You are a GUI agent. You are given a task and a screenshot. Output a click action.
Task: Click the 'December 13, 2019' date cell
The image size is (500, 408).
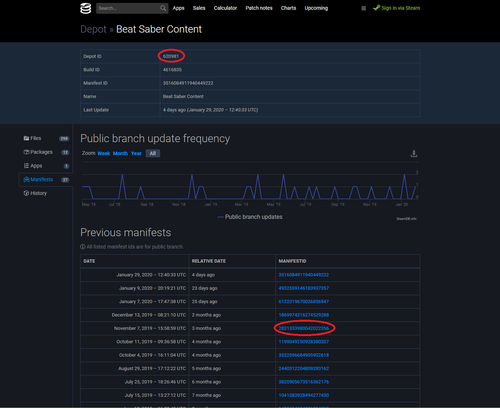pos(135,315)
